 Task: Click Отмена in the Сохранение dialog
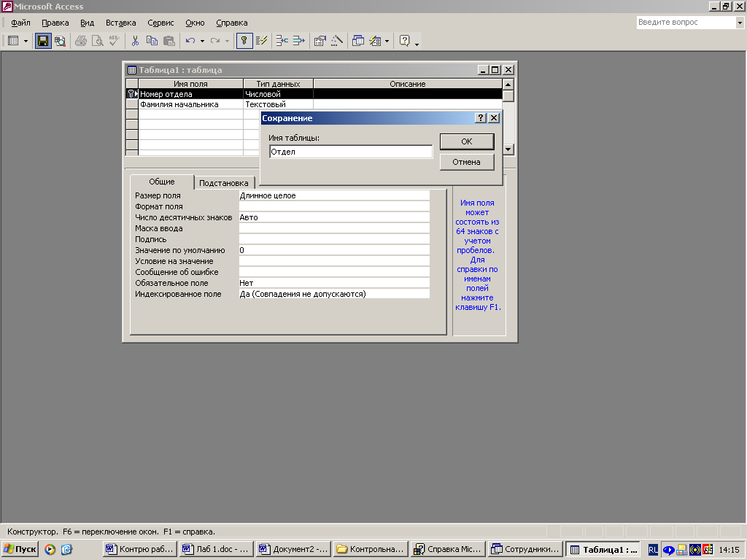467,162
